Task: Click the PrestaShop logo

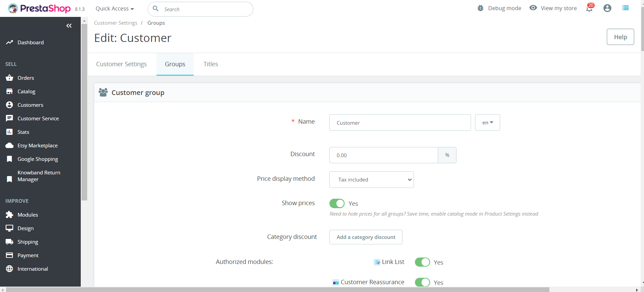Action: (x=39, y=8)
